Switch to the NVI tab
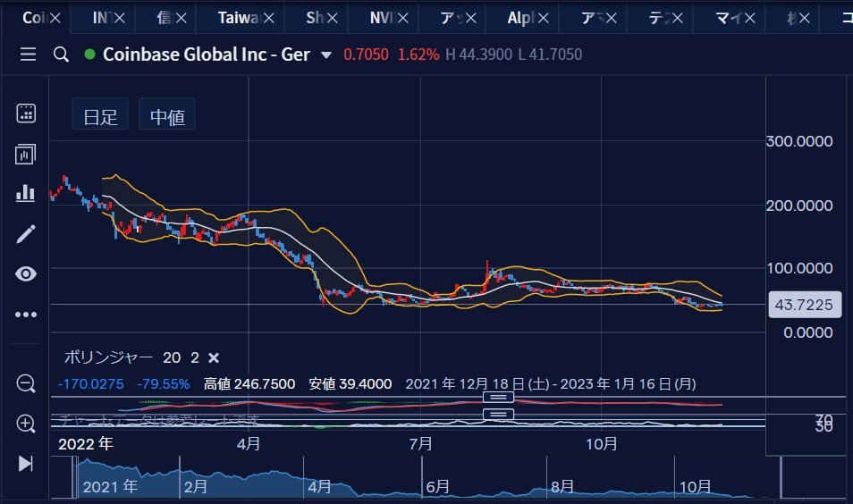 pos(382,18)
